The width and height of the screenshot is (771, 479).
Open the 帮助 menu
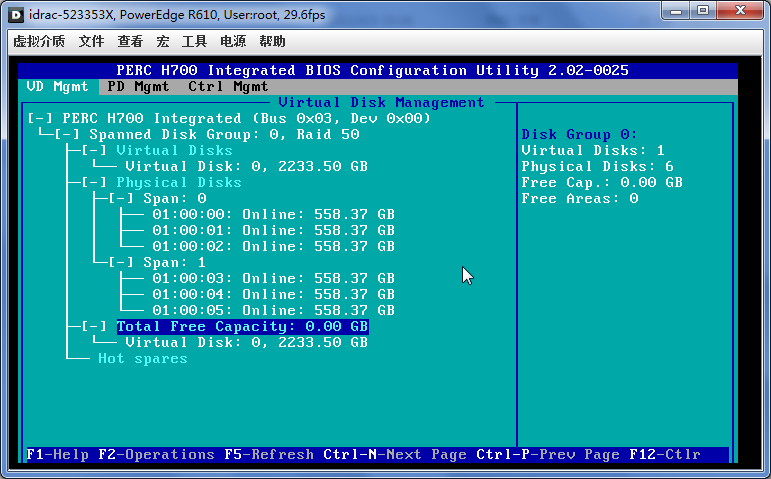[272, 41]
